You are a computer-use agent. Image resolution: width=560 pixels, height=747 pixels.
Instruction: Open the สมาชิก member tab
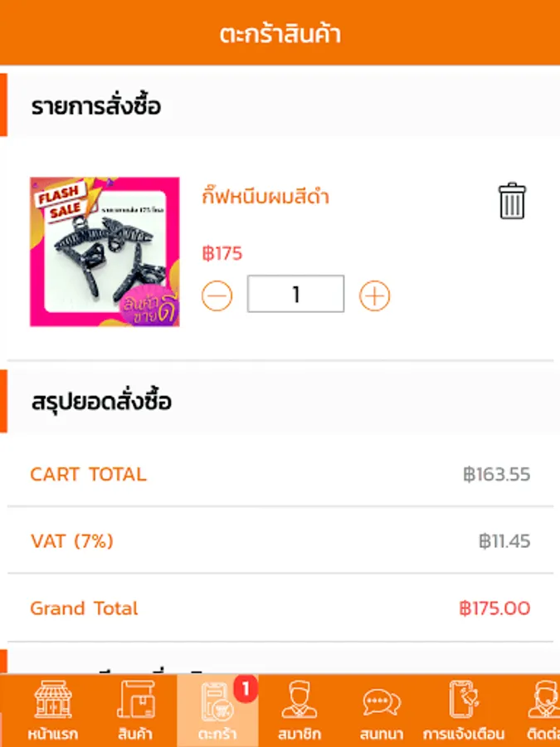(x=299, y=710)
